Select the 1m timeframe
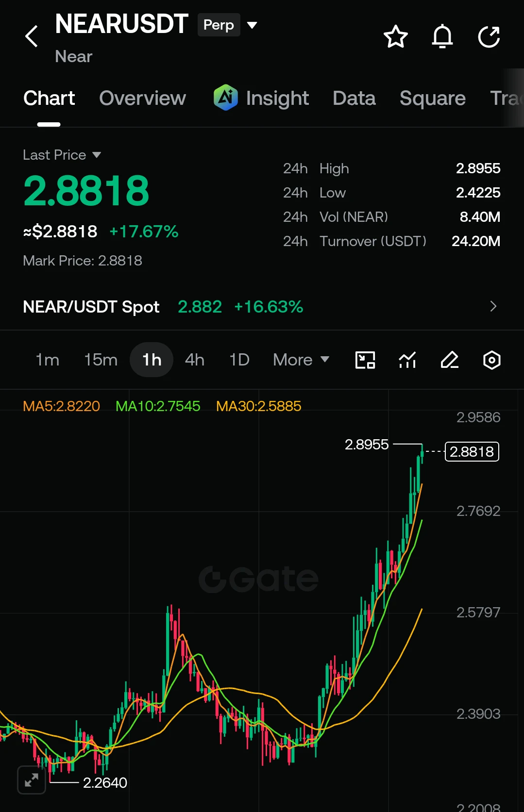The width and height of the screenshot is (524, 812). click(48, 360)
